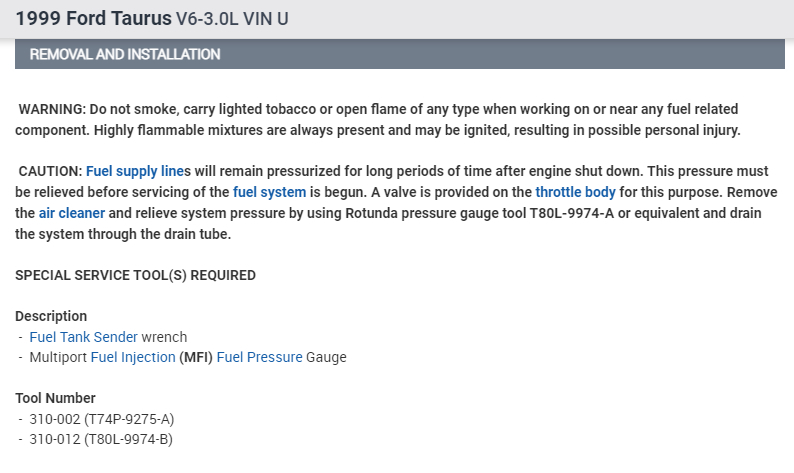The height and width of the screenshot is (473, 794).
Task: Click the word wrench in Description list
Action: [164, 337]
